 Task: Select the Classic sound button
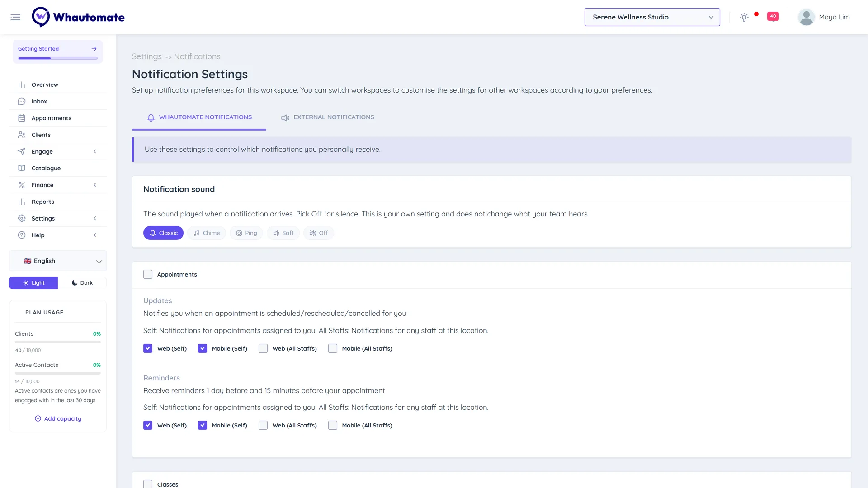163,233
